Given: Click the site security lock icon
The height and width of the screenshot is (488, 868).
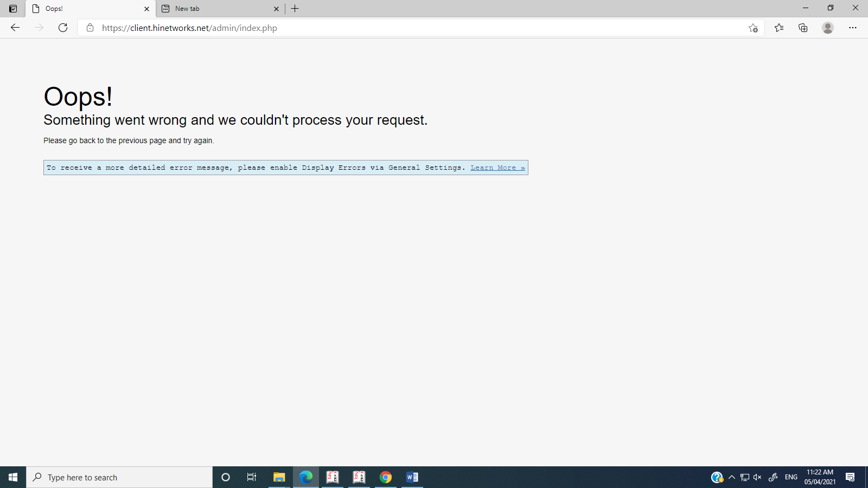Looking at the screenshot, I should 90,28.
